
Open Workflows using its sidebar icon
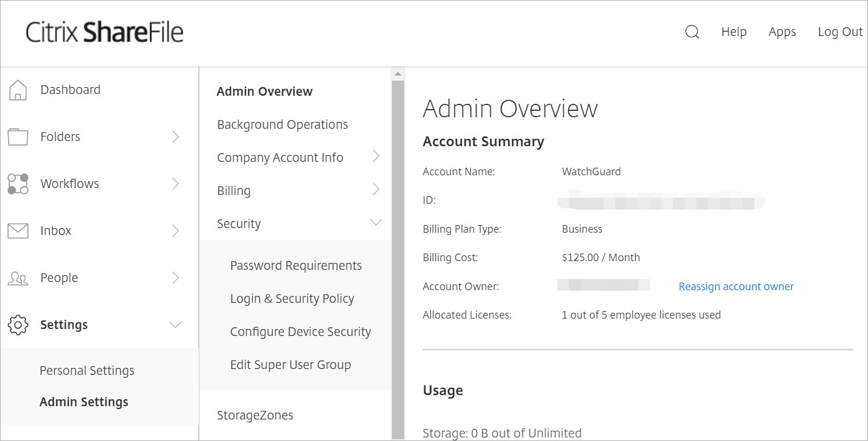(18, 183)
